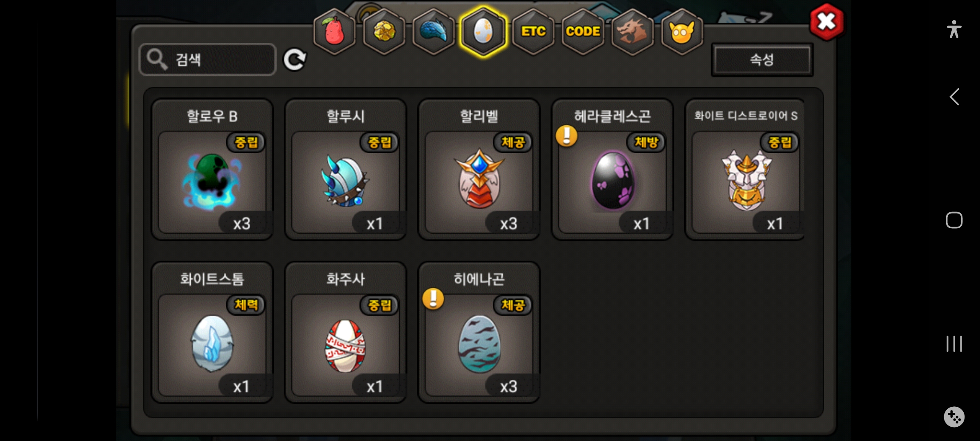The image size is (980, 441).
Task: Switch to the CODE tab
Action: (x=583, y=32)
